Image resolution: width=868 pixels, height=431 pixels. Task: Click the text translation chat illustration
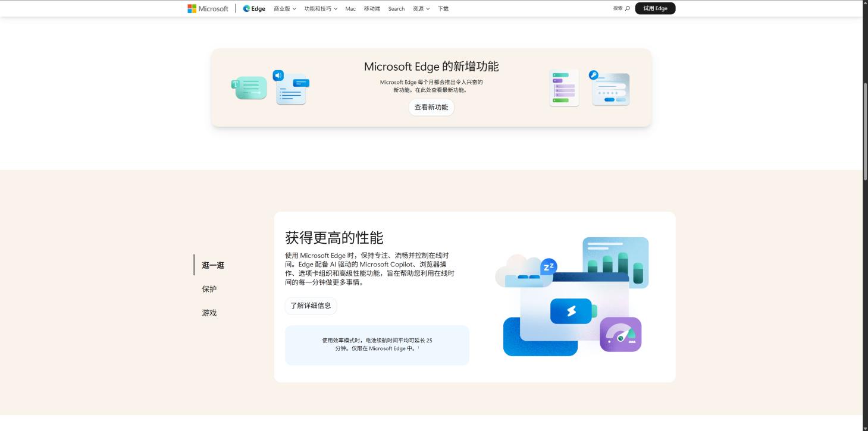[x=249, y=88]
